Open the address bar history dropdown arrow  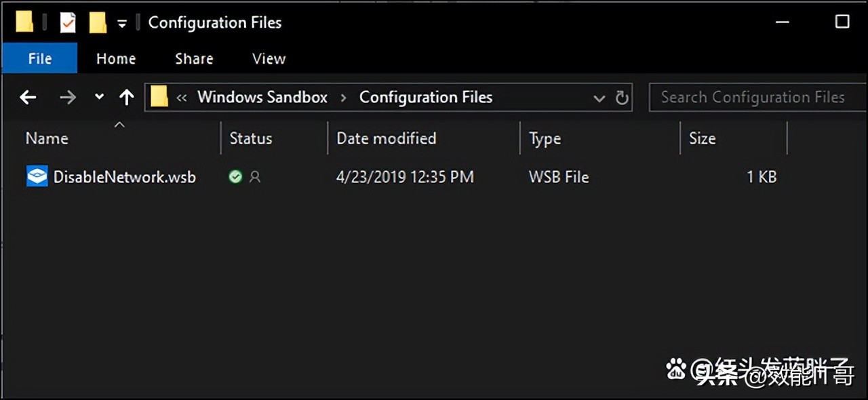[599, 97]
